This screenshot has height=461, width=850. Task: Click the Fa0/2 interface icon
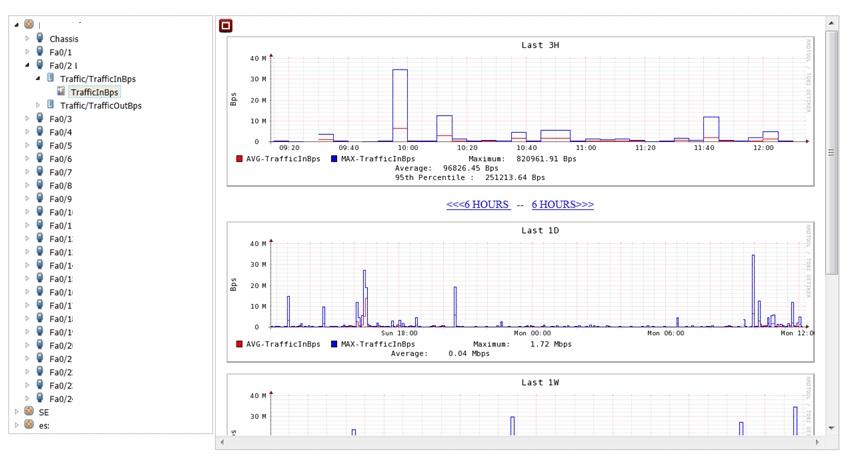[x=40, y=65]
